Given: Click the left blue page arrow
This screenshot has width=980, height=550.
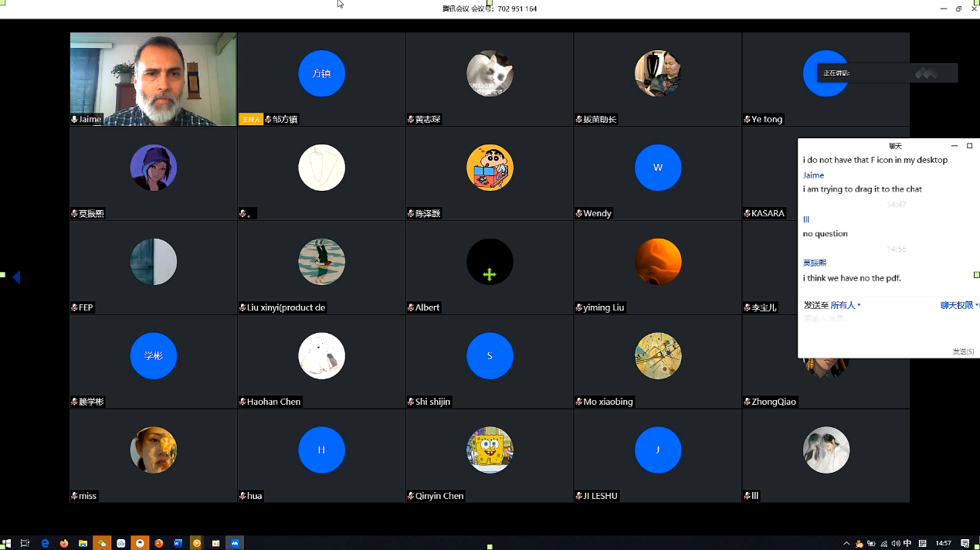Looking at the screenshot, I should pyautogui.click(x=15, y=277).
